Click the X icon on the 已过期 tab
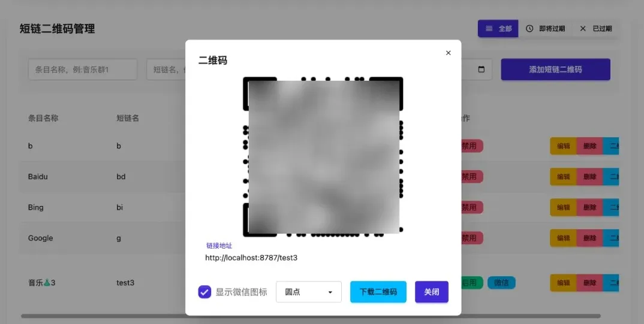Viewport: 644px width, 324px height. pyautogui.click(x=583, y=28)
